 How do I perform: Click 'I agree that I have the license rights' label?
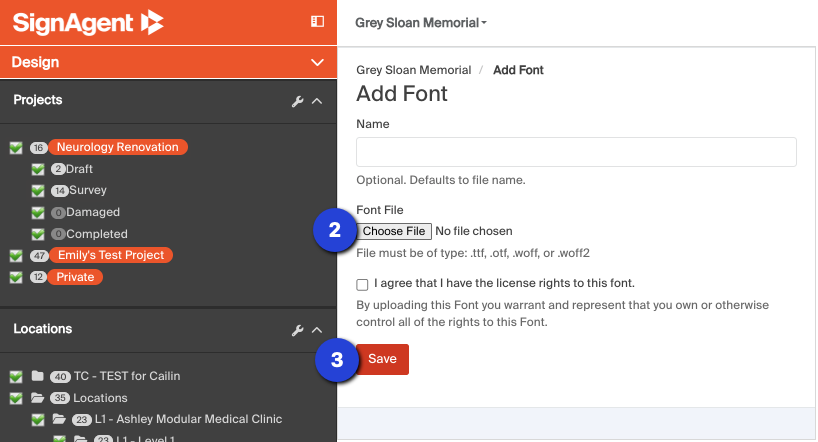[504, 283]
